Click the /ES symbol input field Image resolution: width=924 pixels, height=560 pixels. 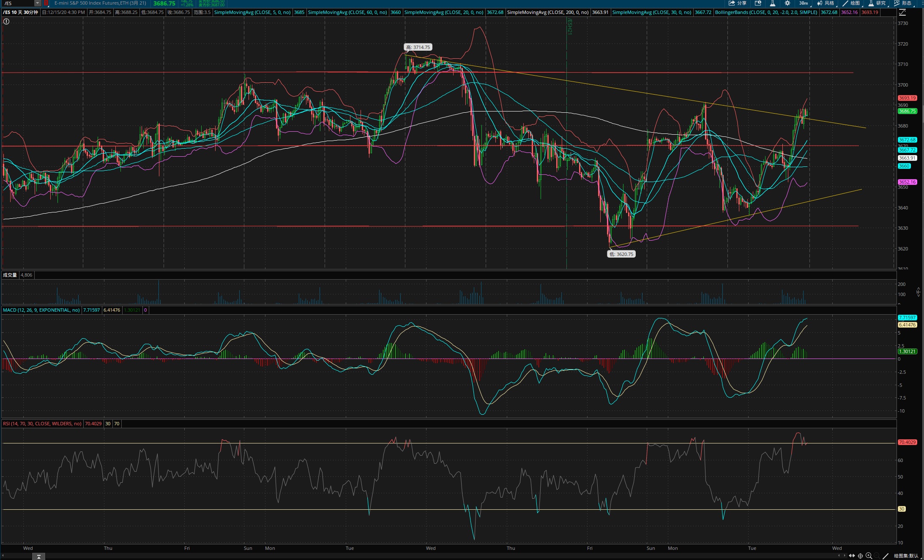[18, 3]
